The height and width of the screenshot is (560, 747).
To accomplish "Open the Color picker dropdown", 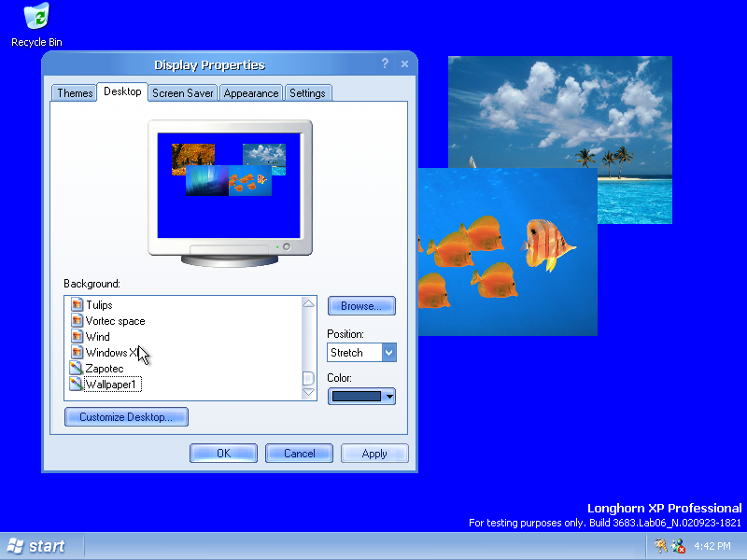I will coord(361,396).
